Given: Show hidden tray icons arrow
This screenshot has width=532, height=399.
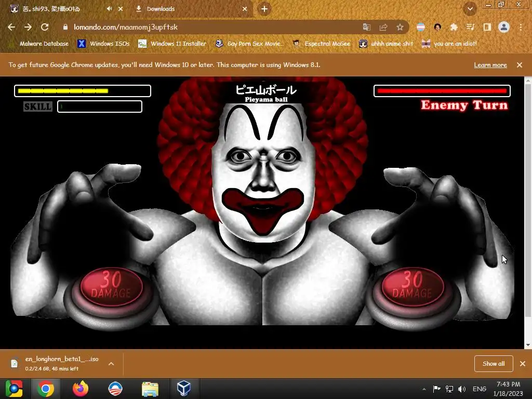Looking at the screenshot, I should pyautogui.click(x=424, y=389).
